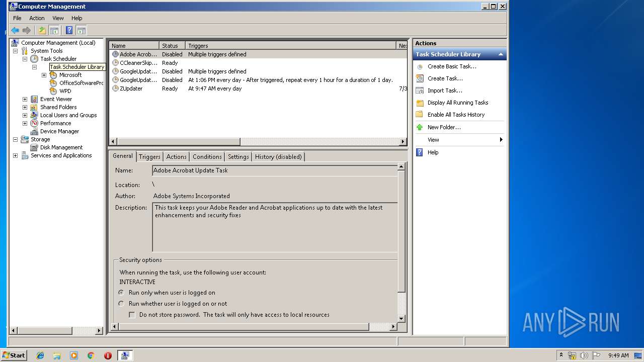Viewport: 644px width, 362px height.
Task: Click Enable All Tasks History link
Action: pos(456,115)
